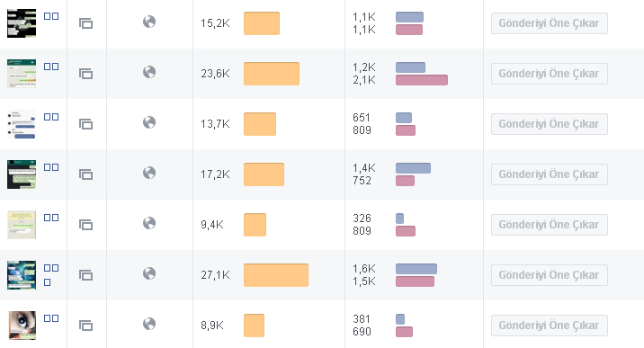Click Gönderiyi Öne Çıkar for the 23,6K post
The image size is (644, 348).
(x=550, y=74)
